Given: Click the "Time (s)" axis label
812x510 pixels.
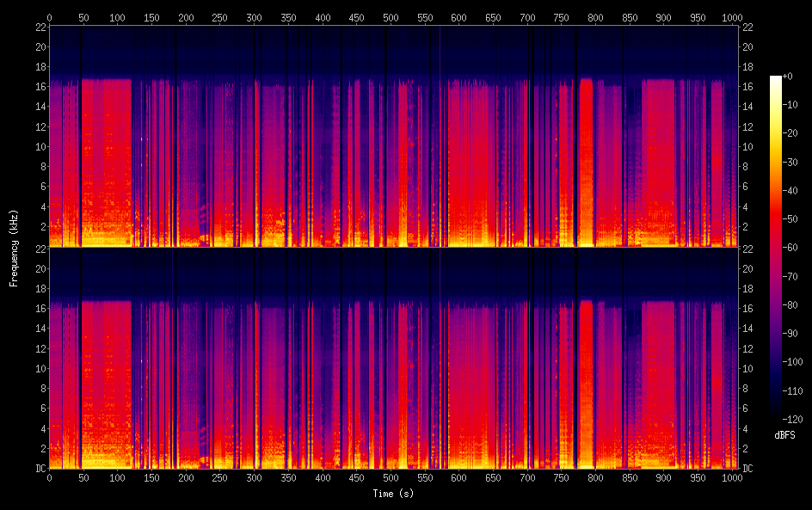Looking at the screenshot, I should pos(391,494).
